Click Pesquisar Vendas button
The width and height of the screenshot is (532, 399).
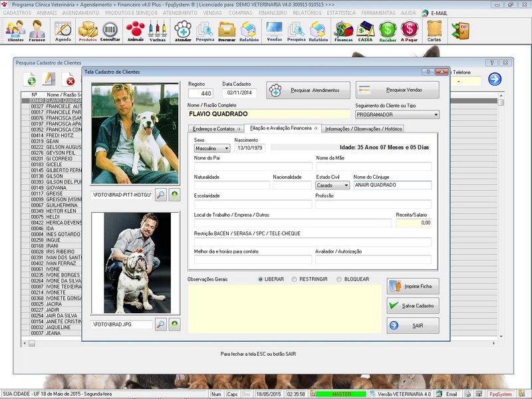coord(397,90)
